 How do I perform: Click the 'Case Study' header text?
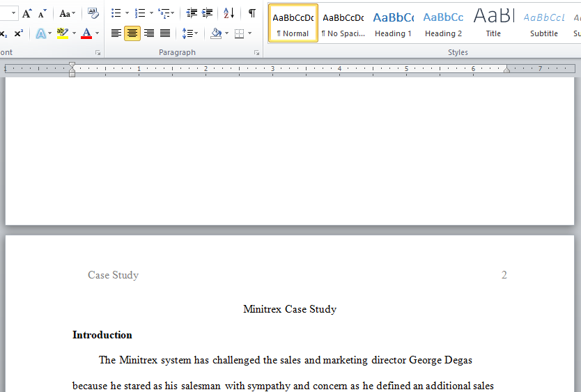(x=113, y=275)
